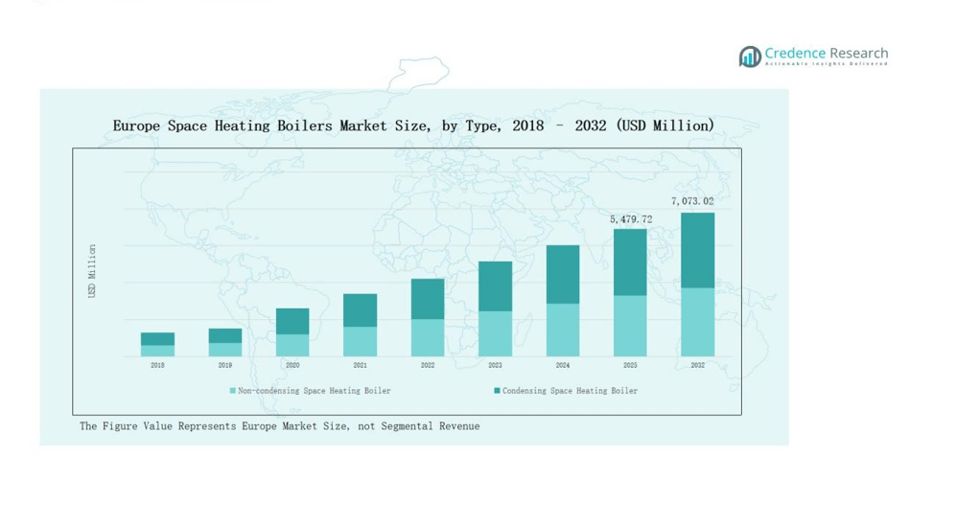Click the 2020 x-axis year label

[x=292, y=365]
